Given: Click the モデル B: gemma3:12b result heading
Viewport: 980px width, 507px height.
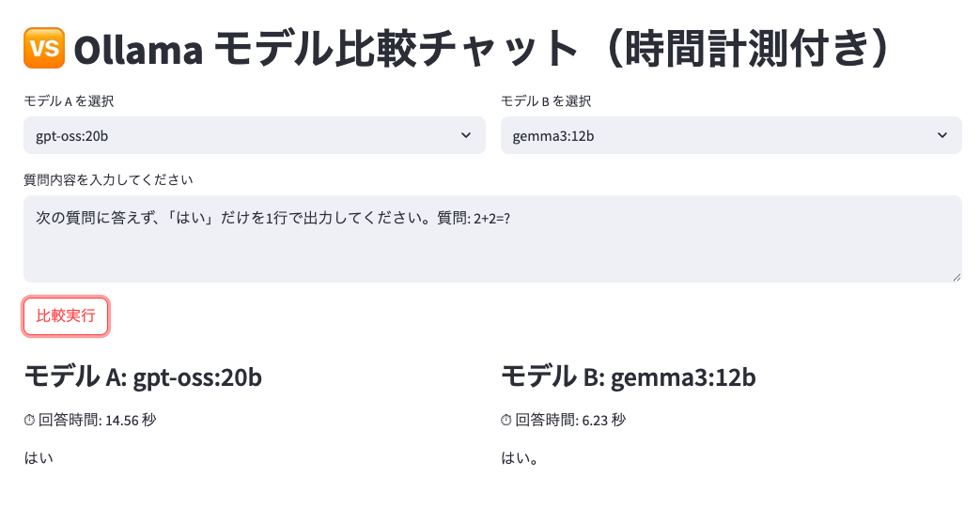Looking at the screenshot, I should click(x=629, y=376).
